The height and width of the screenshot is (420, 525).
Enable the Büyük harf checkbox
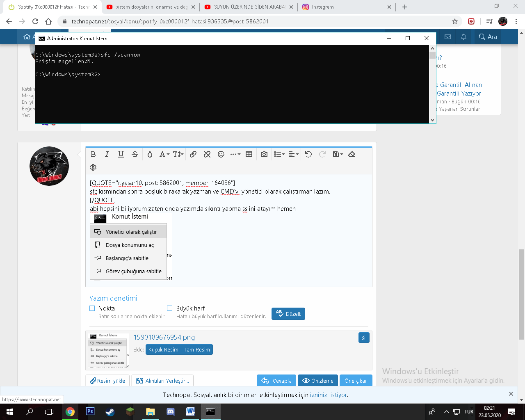tap(170, 308)
